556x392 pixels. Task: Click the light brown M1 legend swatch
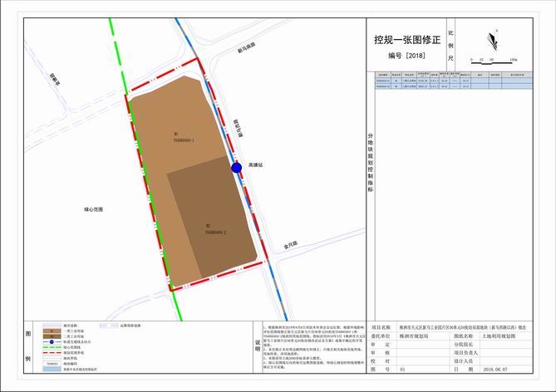pyautogui.click(x=51, y=331)
